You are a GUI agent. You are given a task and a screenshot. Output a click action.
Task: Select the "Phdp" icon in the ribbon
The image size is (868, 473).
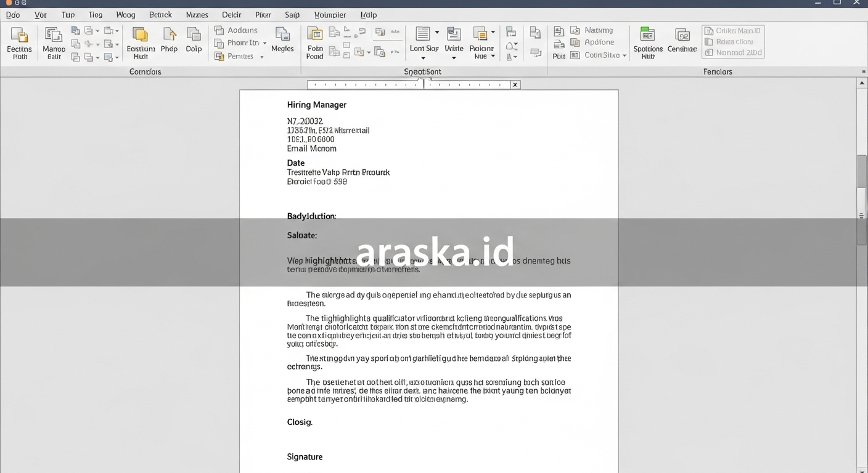(x=169, y=40)
